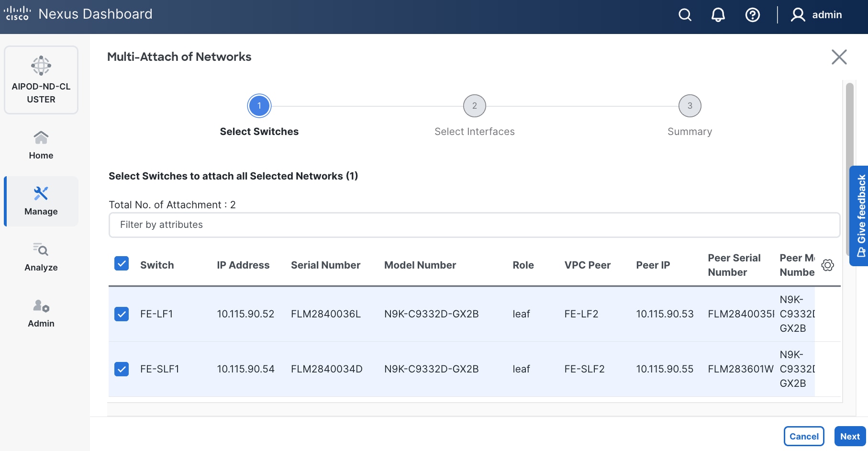Focus the Filter by attributes field
Screen dimensions: 868x451
pos(474,225)
